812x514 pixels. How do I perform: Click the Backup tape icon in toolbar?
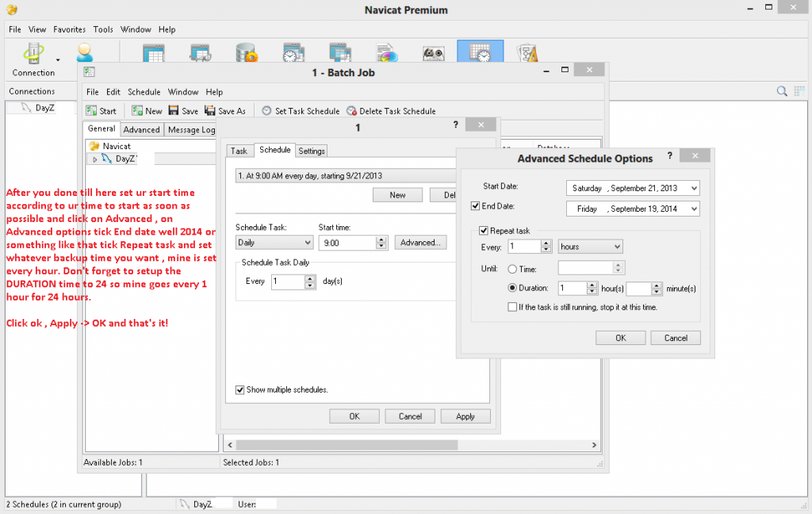(x=433, y=53)
